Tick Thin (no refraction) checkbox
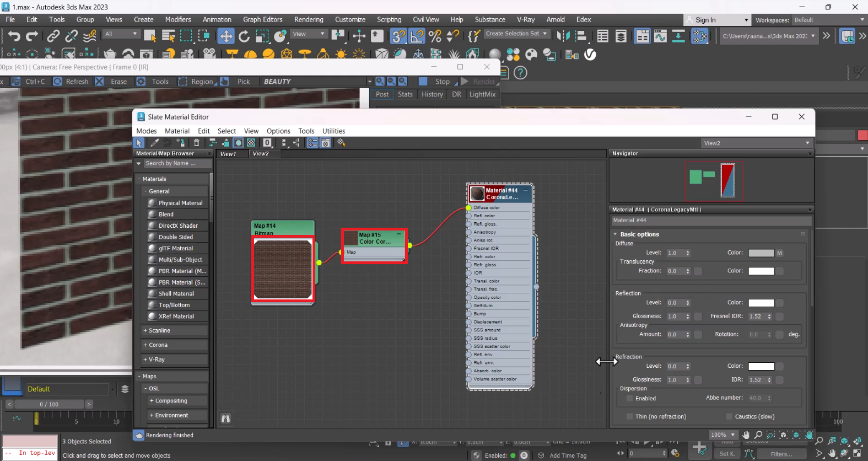The height and width of the screenshot is (461, 868). 629,416
